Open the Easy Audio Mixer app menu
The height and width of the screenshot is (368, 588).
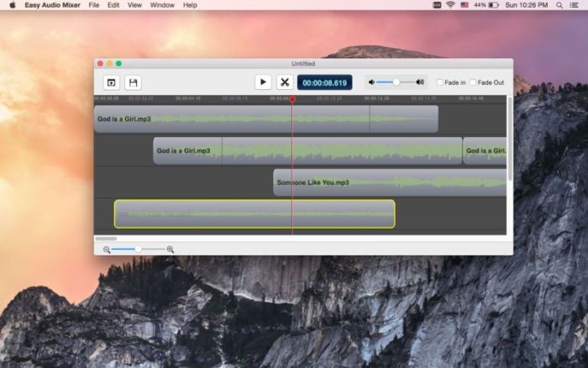click(52, 5)
